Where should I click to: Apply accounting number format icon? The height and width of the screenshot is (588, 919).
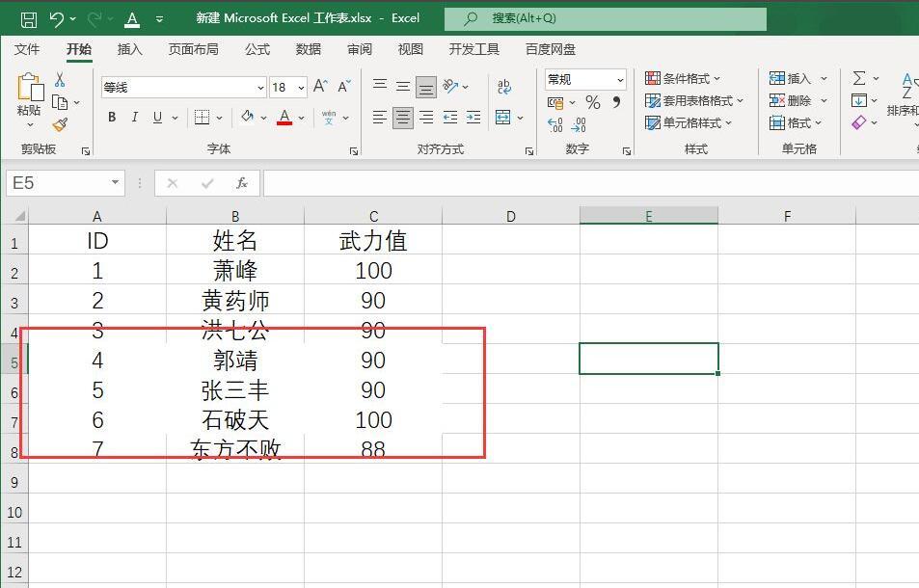(x=555, y=103)
